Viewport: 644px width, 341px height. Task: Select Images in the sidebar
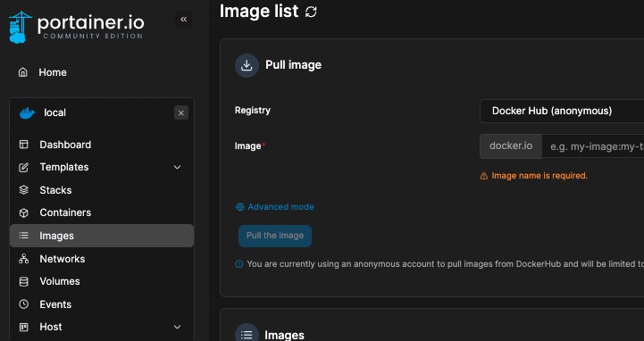102,236
